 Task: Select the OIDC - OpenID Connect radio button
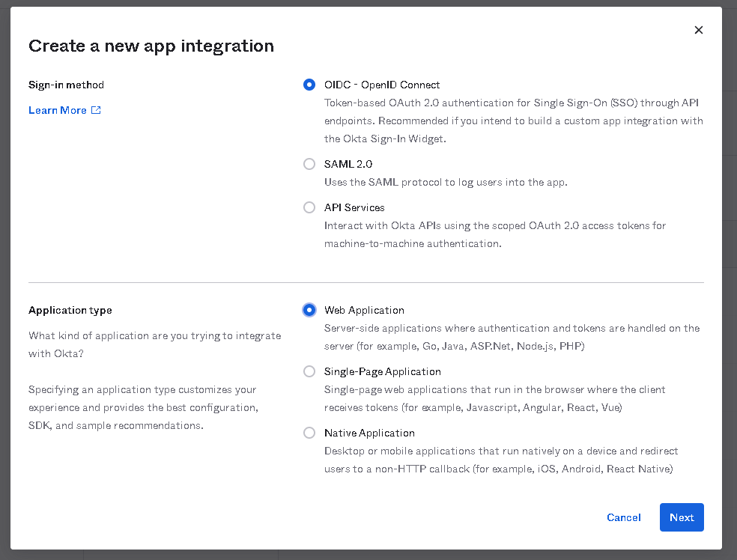point(309,85)
